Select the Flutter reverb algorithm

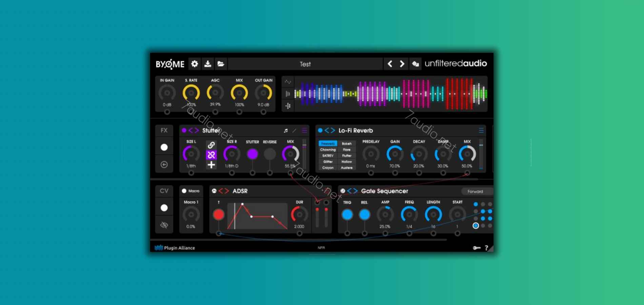coord(346,156)
